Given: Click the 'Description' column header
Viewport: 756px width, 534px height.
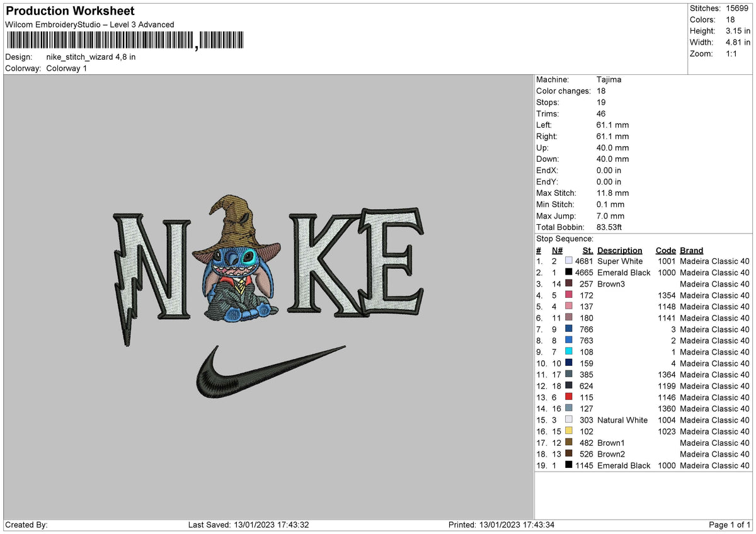Looking at the screenshot, I should [620, 250].
